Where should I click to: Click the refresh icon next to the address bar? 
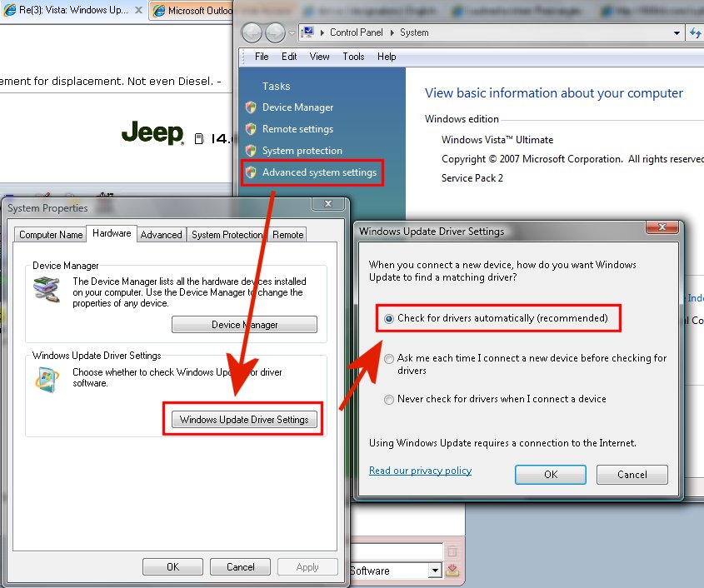[x=697, y=32]
